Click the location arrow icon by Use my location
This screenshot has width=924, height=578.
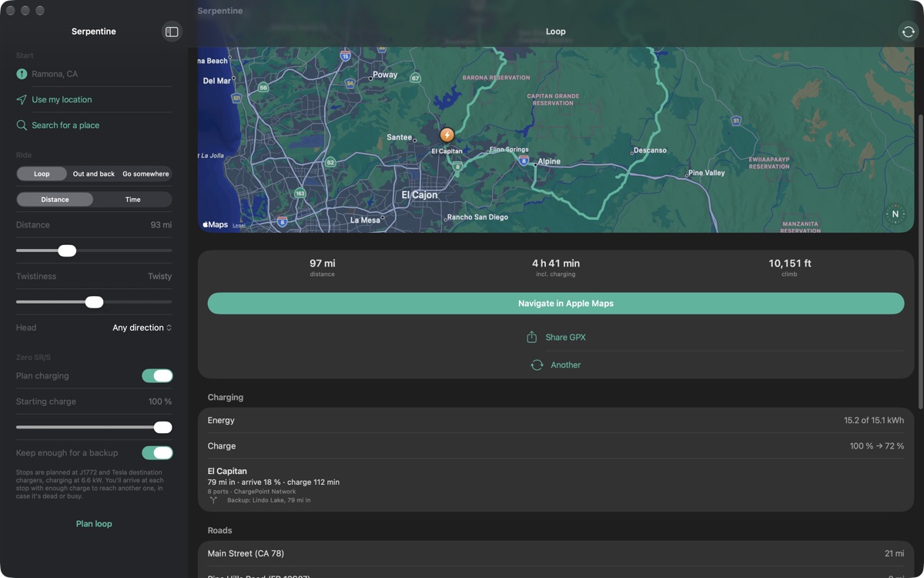coord(22,99)
